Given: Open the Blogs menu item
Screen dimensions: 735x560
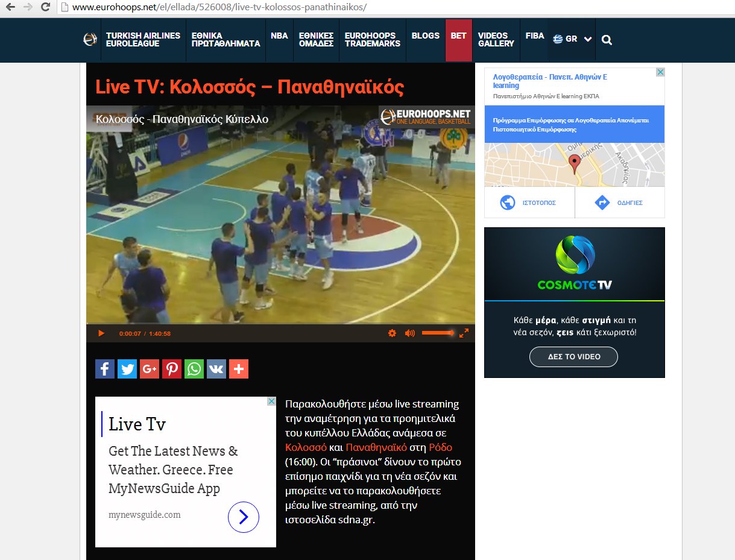Looking at the screenshot, I should [x=426, y=36].
